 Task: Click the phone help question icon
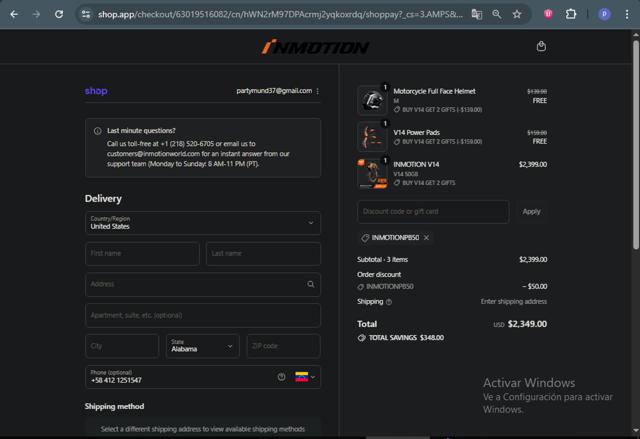(281, 377)
